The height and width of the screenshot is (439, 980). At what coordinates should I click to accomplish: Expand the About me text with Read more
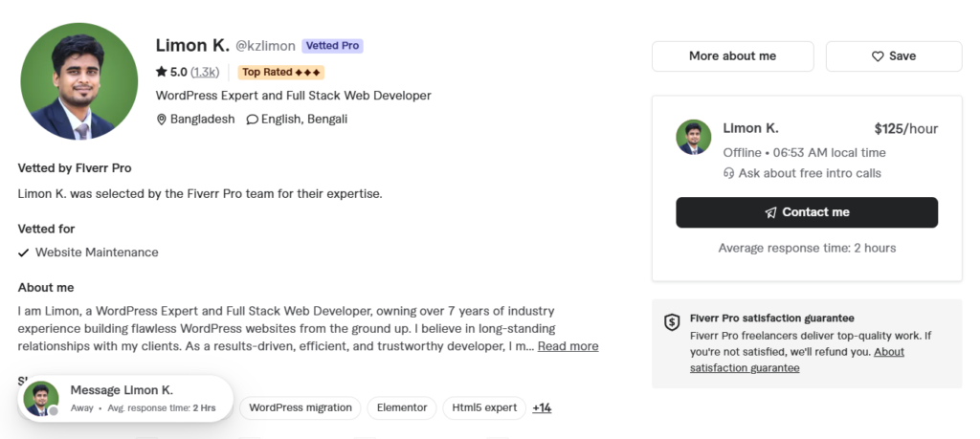[x=568, y=346]
